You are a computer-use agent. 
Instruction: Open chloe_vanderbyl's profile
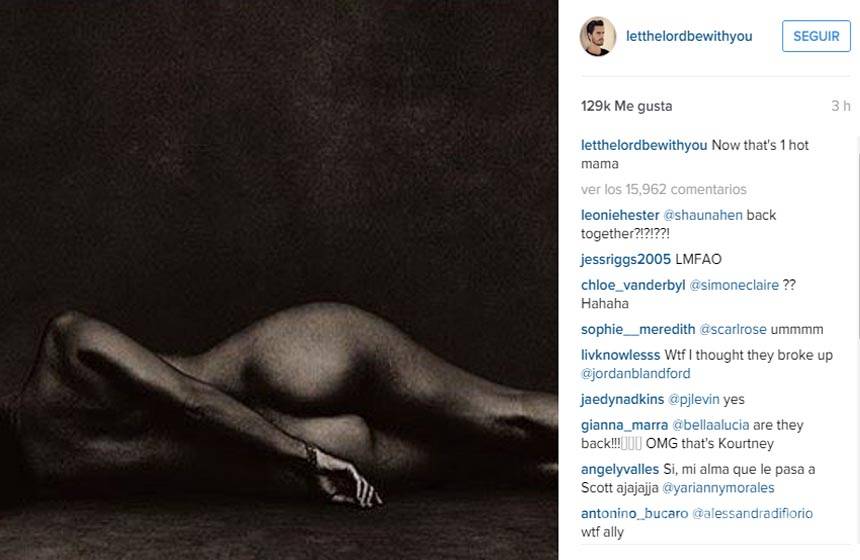(x=633, y=285)
